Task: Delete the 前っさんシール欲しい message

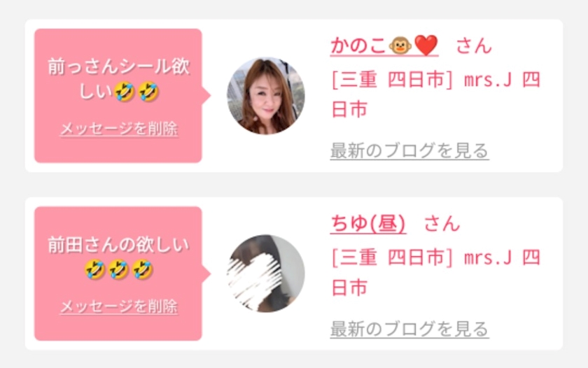Action: tap(119, 129)
